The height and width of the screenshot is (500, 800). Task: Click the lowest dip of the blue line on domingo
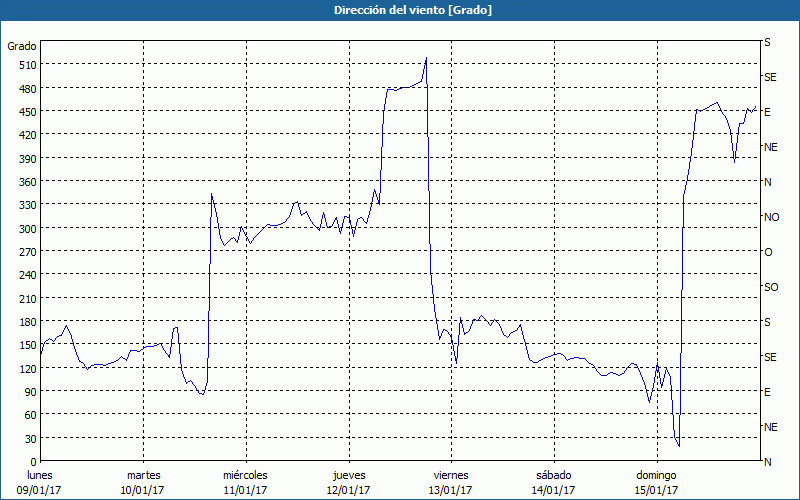(678, 446)
